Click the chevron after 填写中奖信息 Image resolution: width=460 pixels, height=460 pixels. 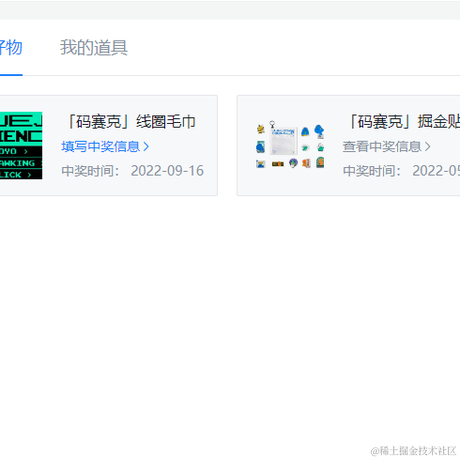(146, 147)
